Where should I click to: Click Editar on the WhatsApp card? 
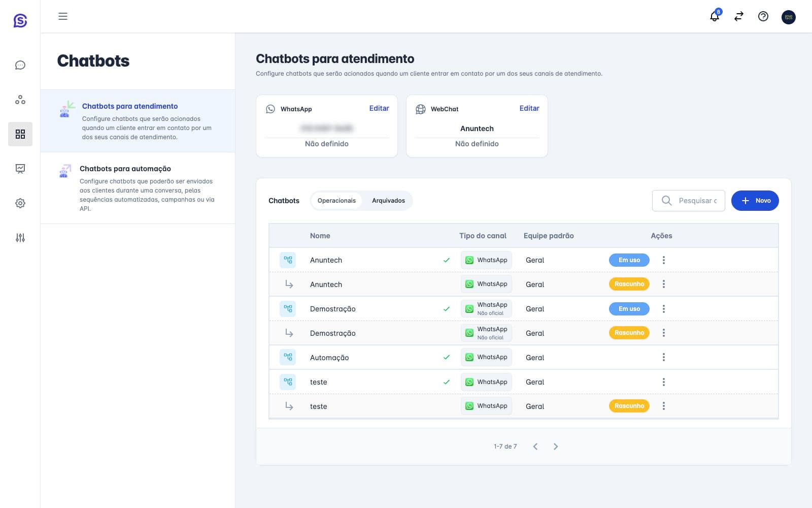pyautogui.click(x=379, y=108)
